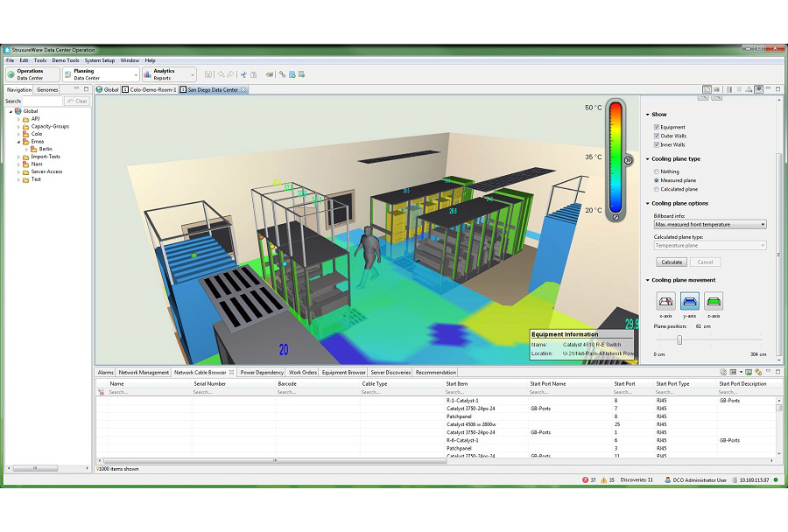Screen dimensions: 788x532
Task: Click the round icon below the temperature scale
Action: 616,218
